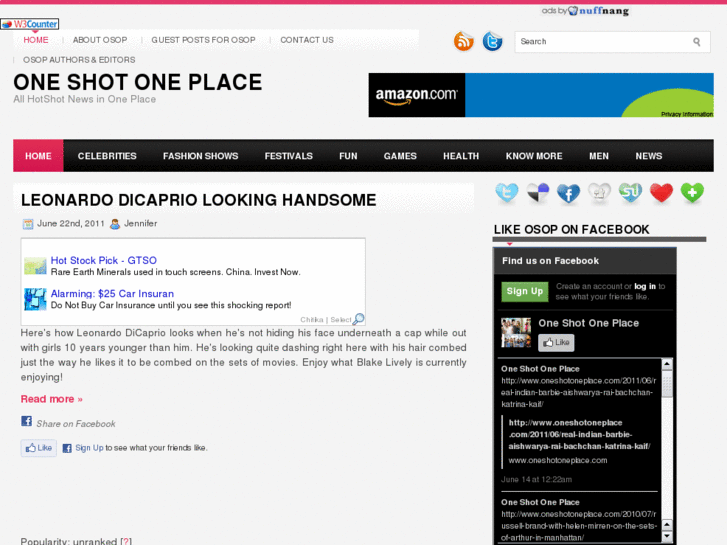Click Find us on Facebook header
Image resolution: width=727 pixels, height=545 pixels.
pos(550,261)
